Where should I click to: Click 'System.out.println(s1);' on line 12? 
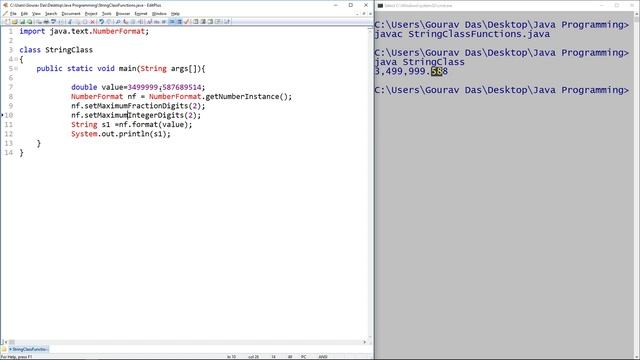tap(121, 134)
